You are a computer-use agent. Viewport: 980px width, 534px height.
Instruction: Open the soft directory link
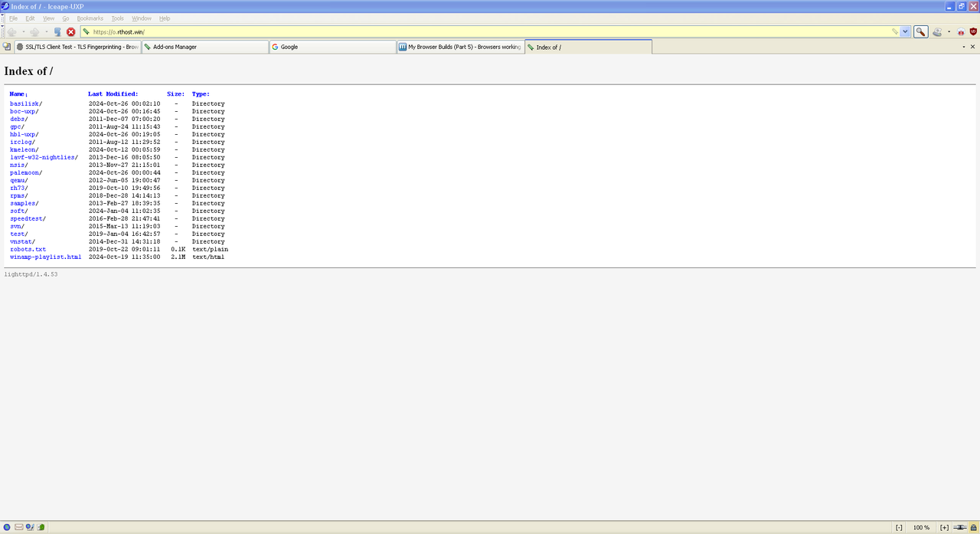(x=17, y=211)
